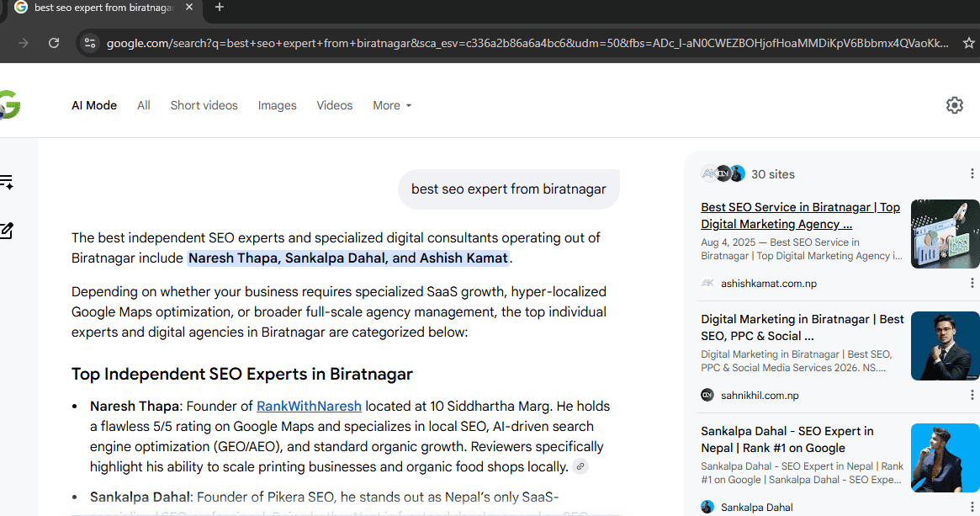Click the source link chip after Naresh Thapa paragraph
The image size is (980, 516).
pos(580,466)
